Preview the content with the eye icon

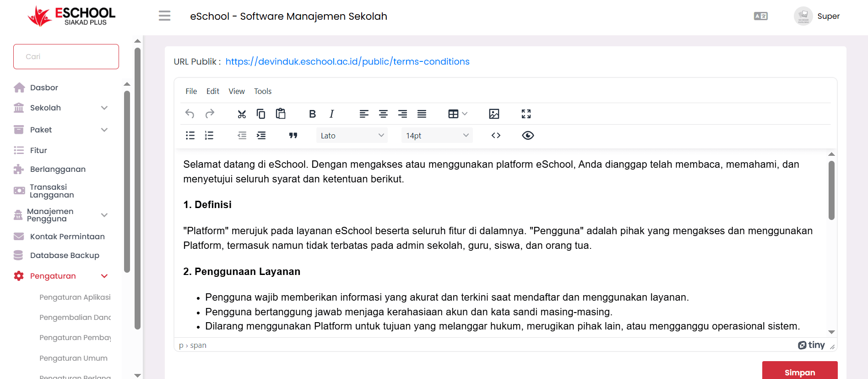[x=528, y=135]
